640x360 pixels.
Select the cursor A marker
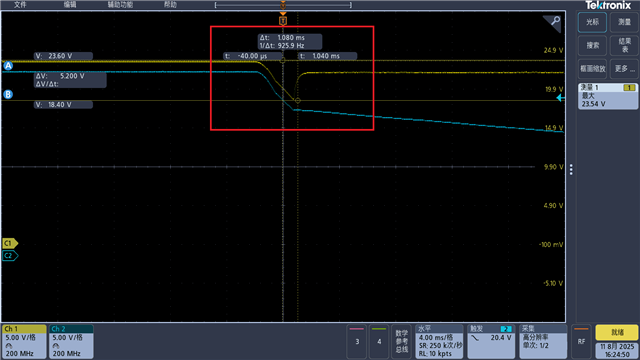(8, 66)
